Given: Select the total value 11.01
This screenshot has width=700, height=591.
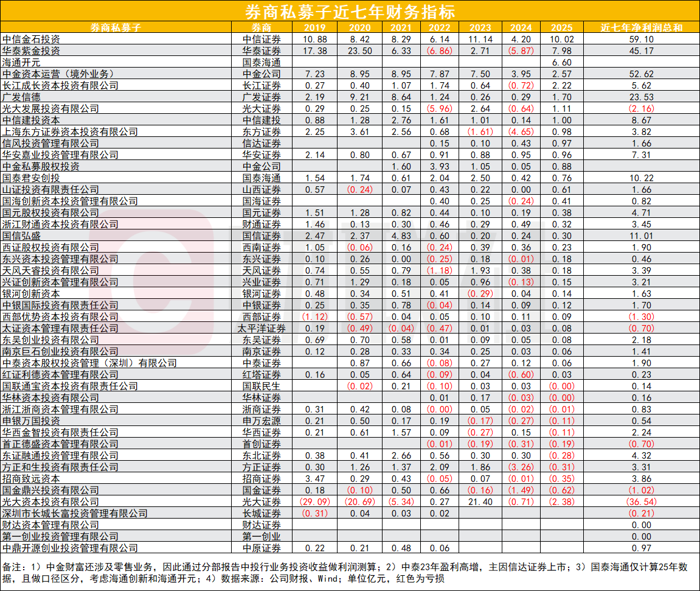Looking at the screenshot, I should (642, 236).
